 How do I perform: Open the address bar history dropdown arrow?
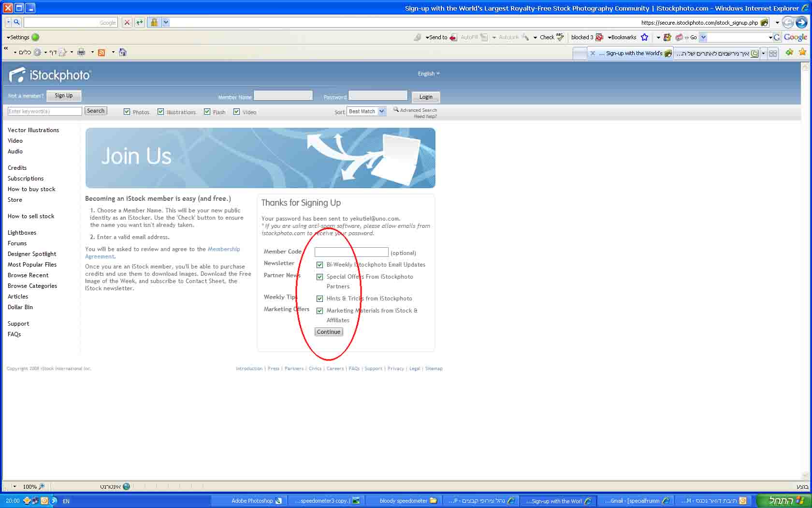click(x=777, y=22)
